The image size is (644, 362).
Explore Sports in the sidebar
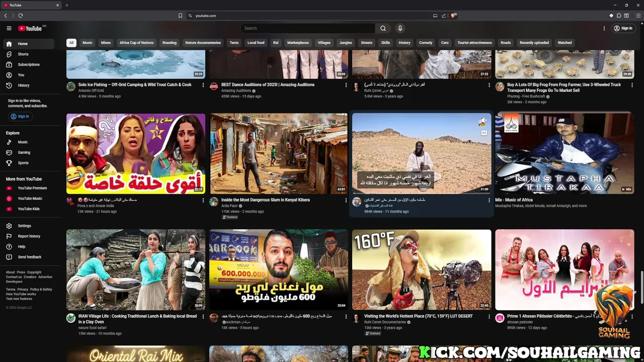[29, 163]
